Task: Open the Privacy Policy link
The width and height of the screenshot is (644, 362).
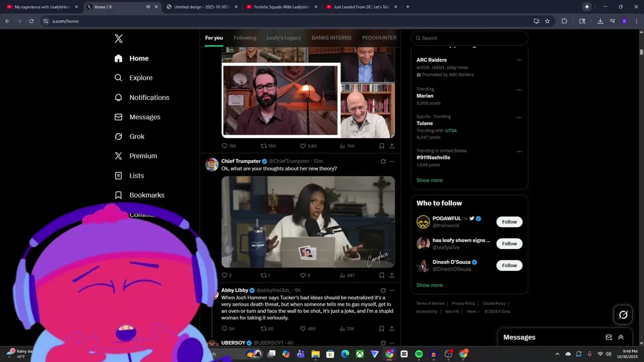Action: pos(463,304)
